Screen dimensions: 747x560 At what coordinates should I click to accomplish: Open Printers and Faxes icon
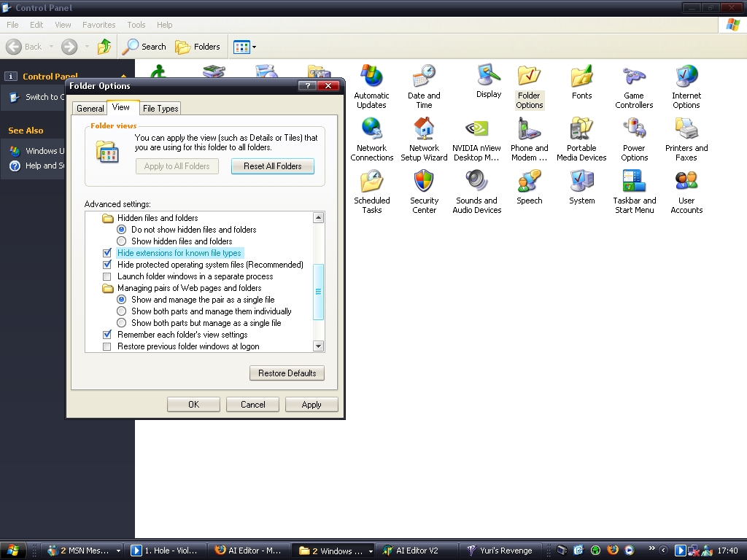pos(686,130)
